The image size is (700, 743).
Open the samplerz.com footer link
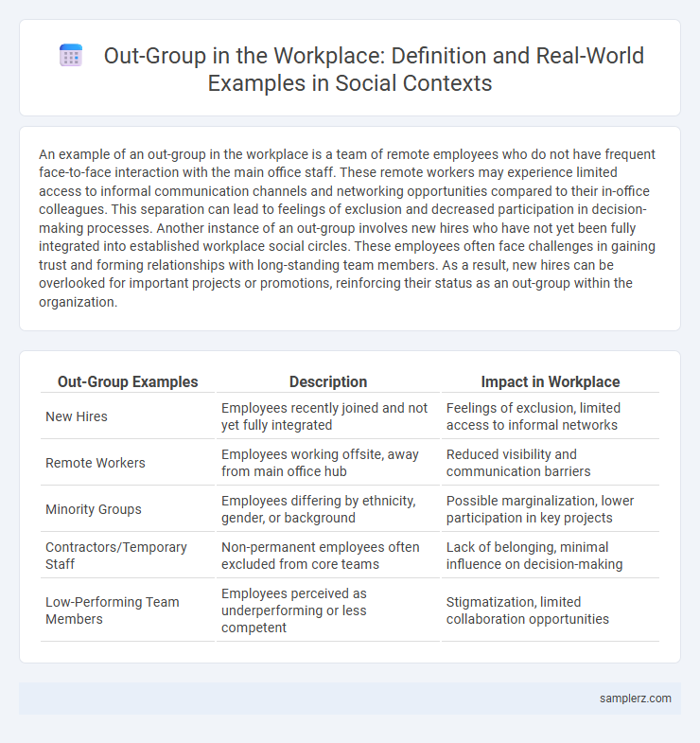(635, 699)
